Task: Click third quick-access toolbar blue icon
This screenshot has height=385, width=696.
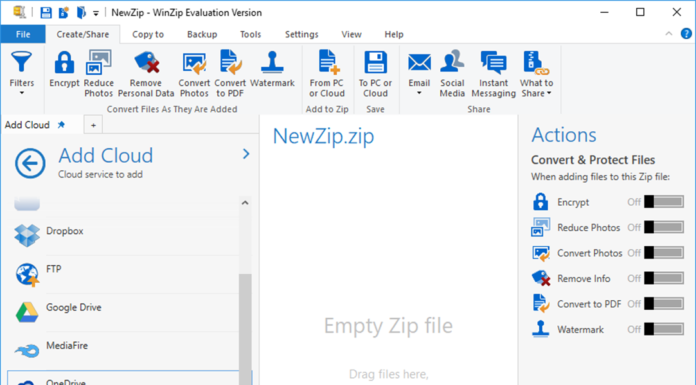Action: coord(81,12)
